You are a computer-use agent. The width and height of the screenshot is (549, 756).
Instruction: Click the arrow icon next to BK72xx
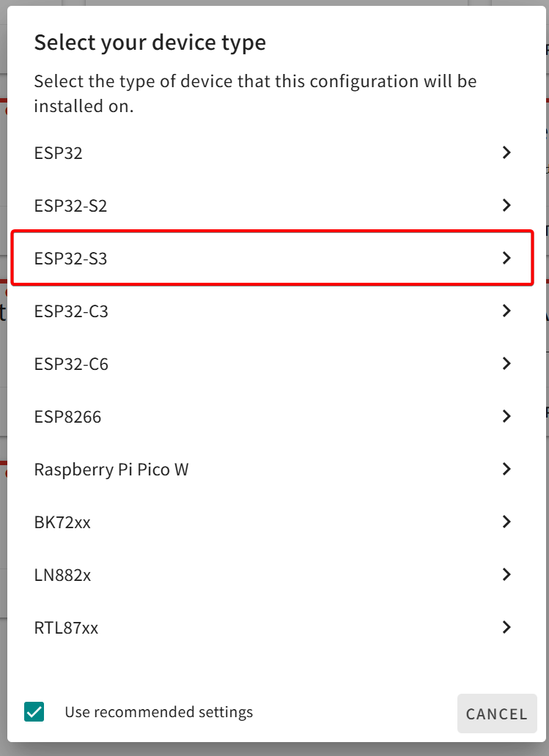click(x=506, y=522)
